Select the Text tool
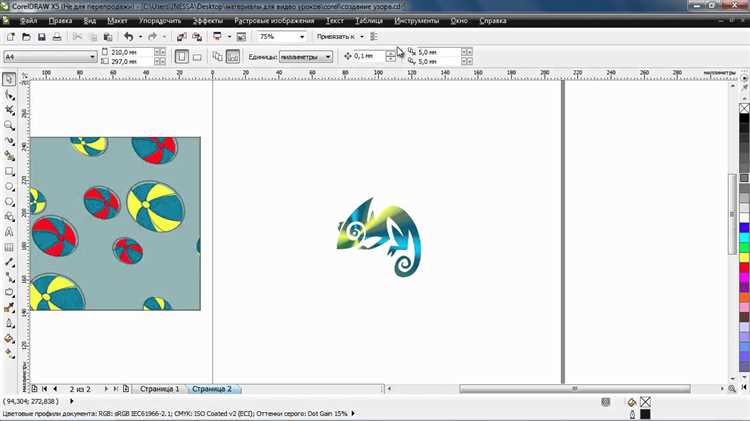Viewport: 750px width, 421px height. click(9, 232)
